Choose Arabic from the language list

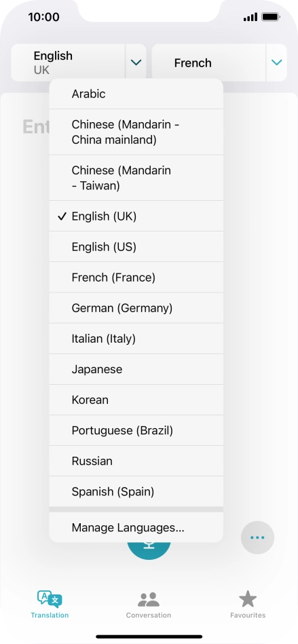coord(136,94)
